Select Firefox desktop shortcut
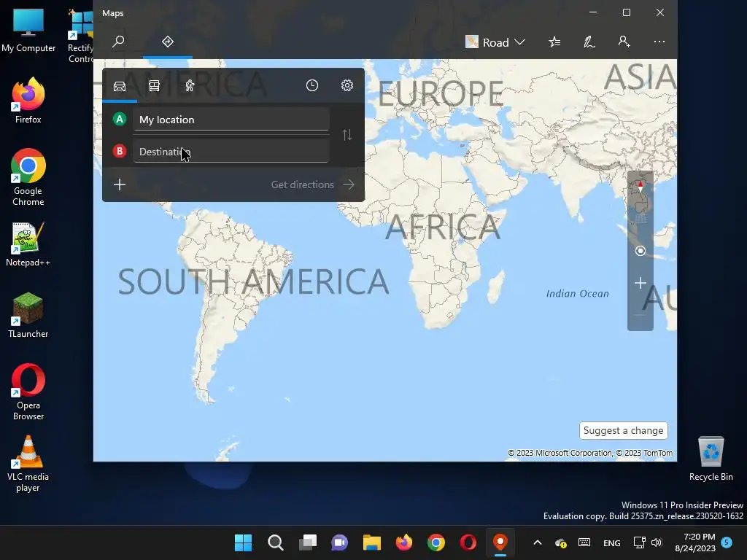 click(x=28, y=101)
